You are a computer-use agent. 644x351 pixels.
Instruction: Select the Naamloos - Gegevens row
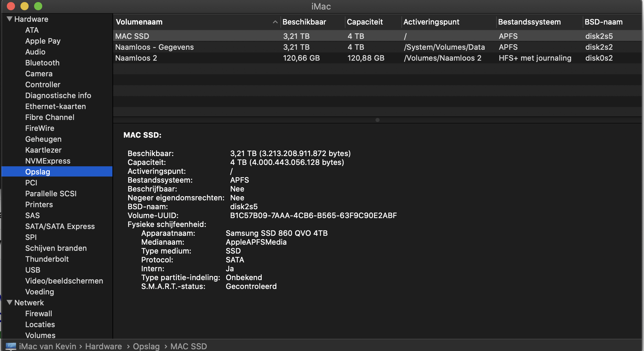pos(377,47)
